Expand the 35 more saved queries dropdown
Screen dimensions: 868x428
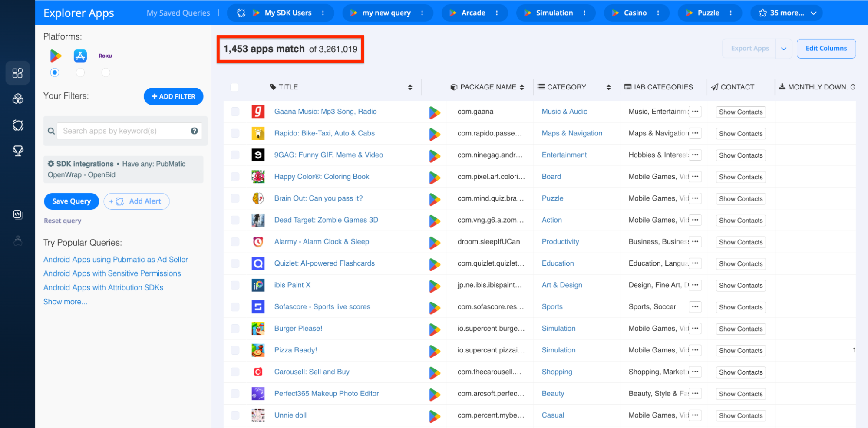[787, 13]
